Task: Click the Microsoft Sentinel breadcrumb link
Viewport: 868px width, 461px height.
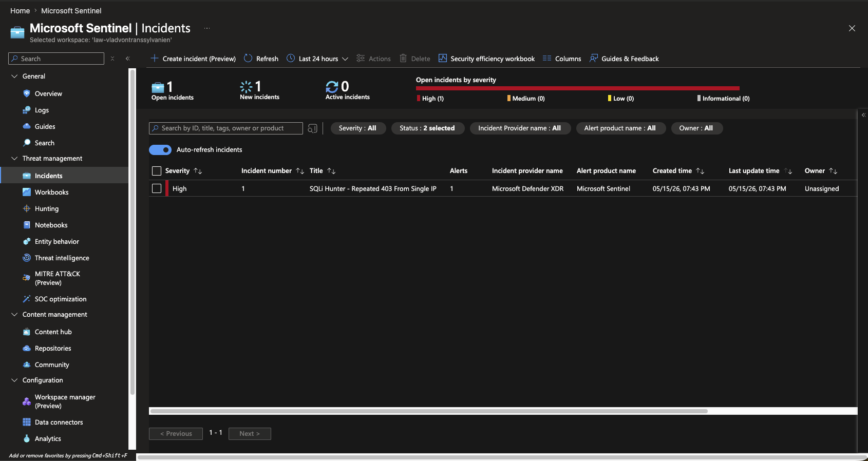Action: click(71, 11)
